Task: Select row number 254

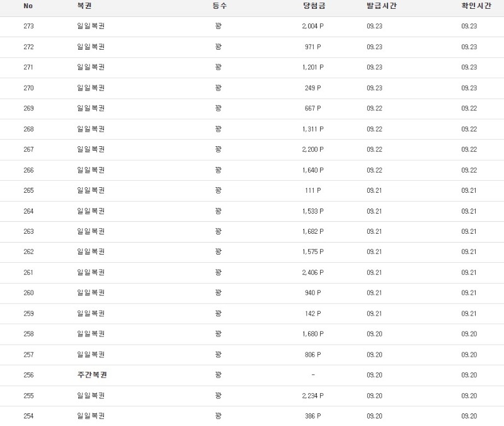Action: click(x=28, y=416)
